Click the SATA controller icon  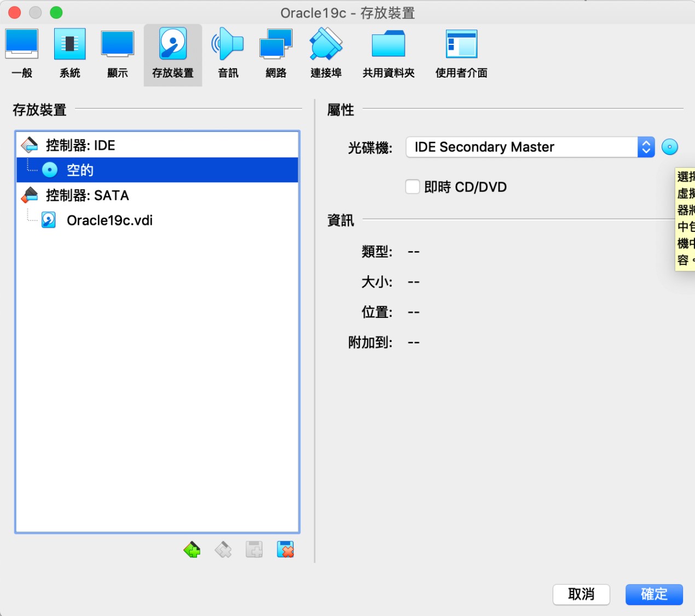[x=30, y=195]
